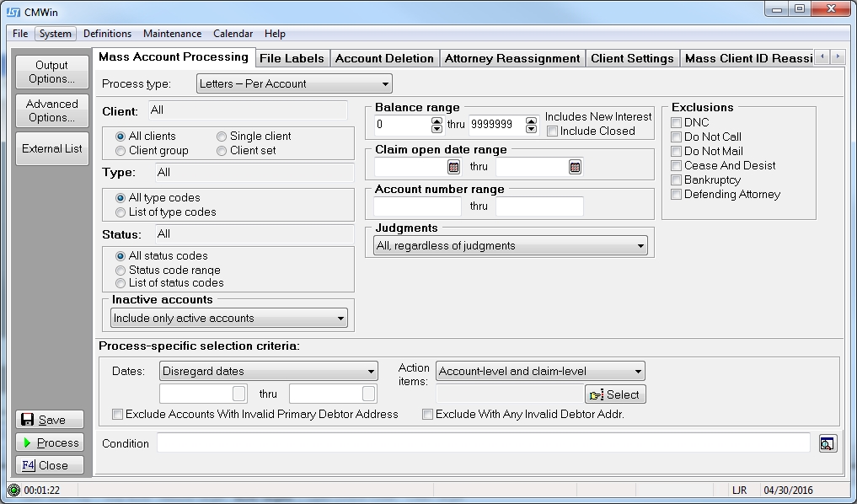Select the Single client radio option
857x504 pixels.
pyautogui.click(x=222, y=137)
